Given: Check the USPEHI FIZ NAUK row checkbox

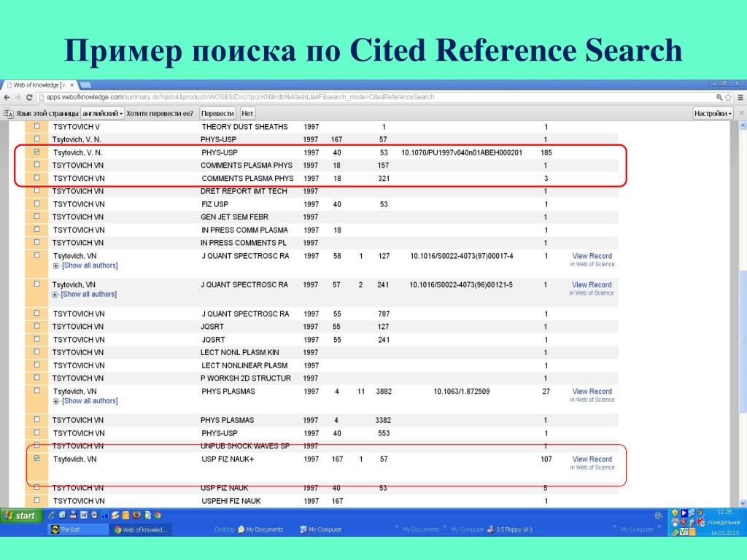Looking at the screenshot, I should [36, 500].
